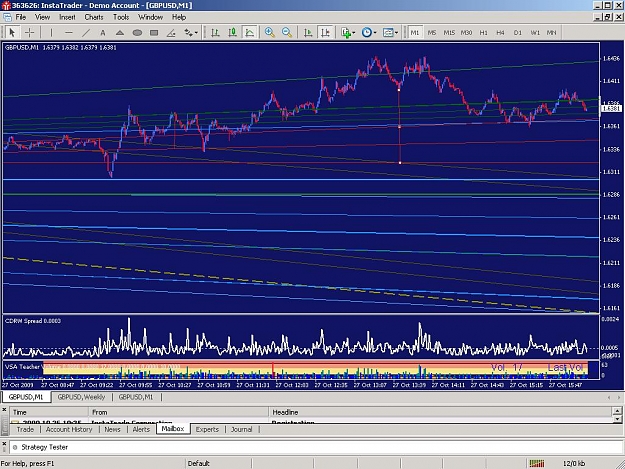Select the trend by angle tool

(x=171, y=33)
